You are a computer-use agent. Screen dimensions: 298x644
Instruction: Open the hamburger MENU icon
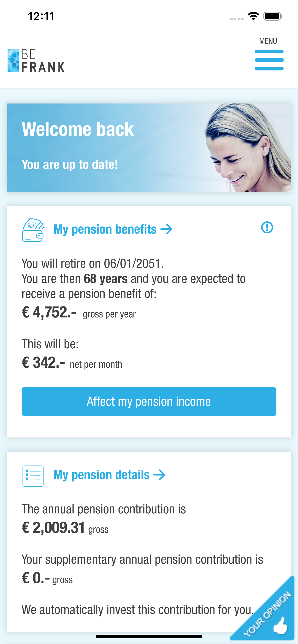tap(269, 60)
